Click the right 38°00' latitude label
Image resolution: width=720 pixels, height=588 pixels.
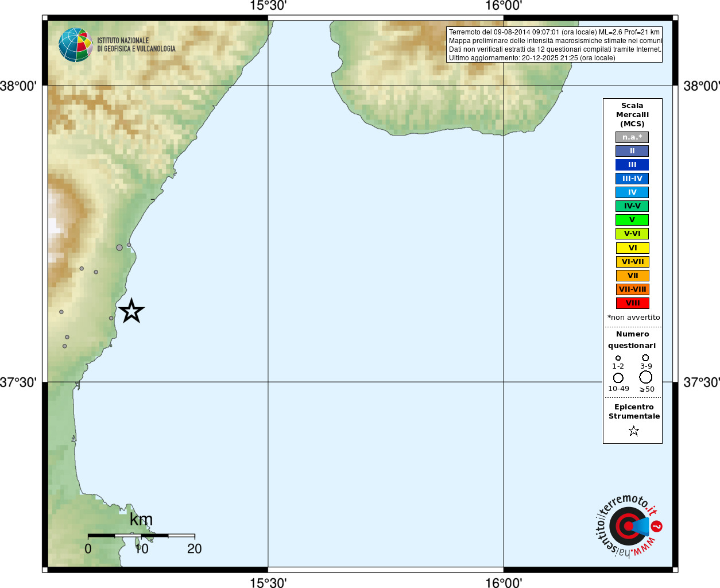click(x=701, y=86)
